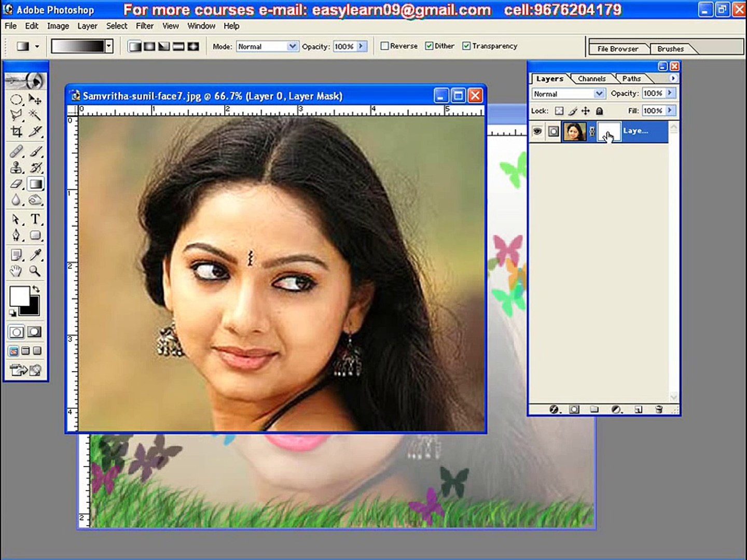Expand the options bar Opacity slider arrow

(361, 46)
